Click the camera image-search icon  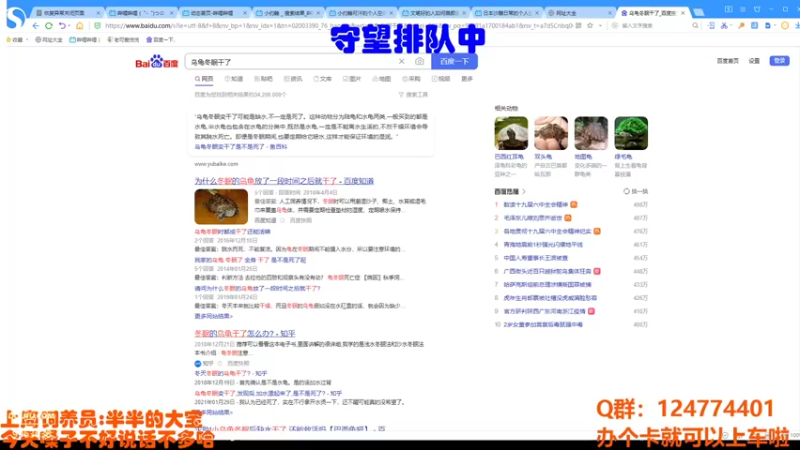(x=419, y=61)
